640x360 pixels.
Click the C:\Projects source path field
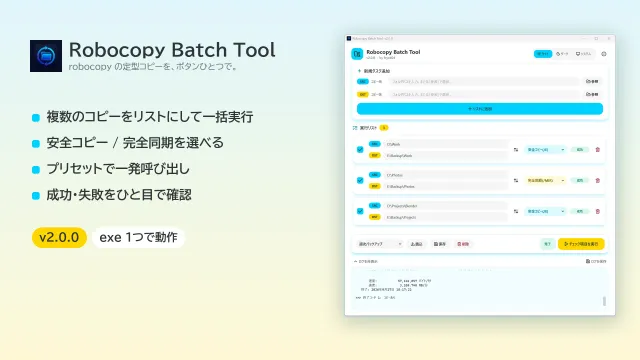pos(446,206)
